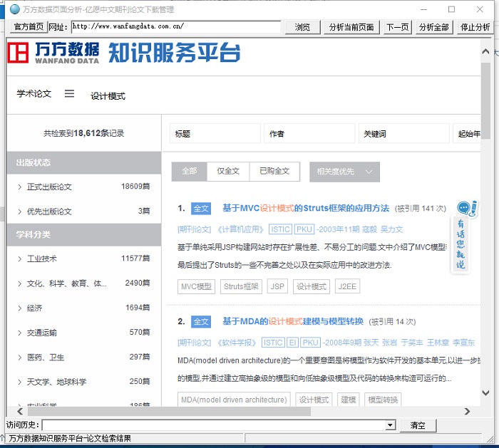The height and width of the screenshot is (448, 499).
Task: Click the 浏览 browse button
Action: (302, 27)
